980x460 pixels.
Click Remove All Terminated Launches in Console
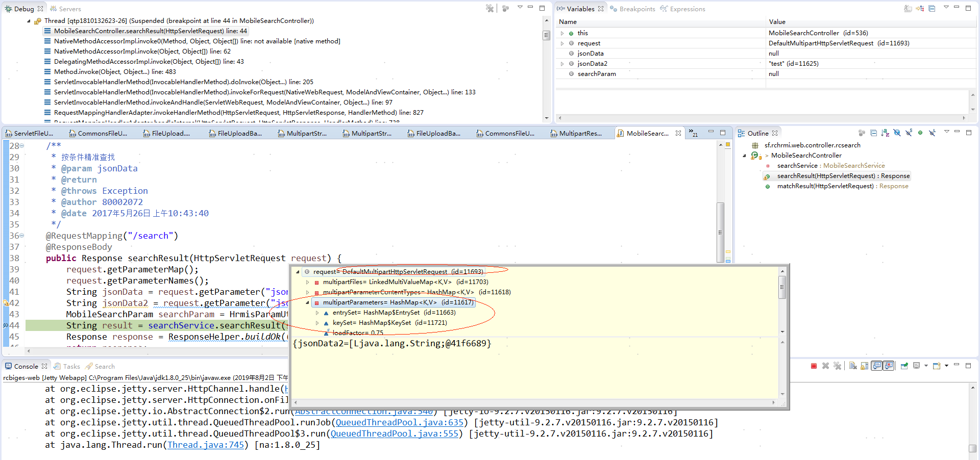point(838,366)
